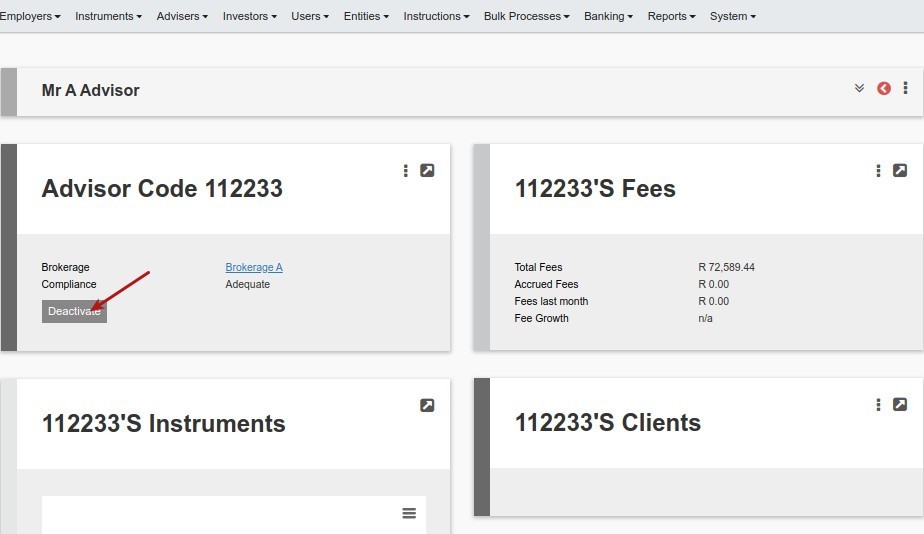The image size is (924, 534).
Task: Open 112233's Fees card external view icon
Action: 900,170
